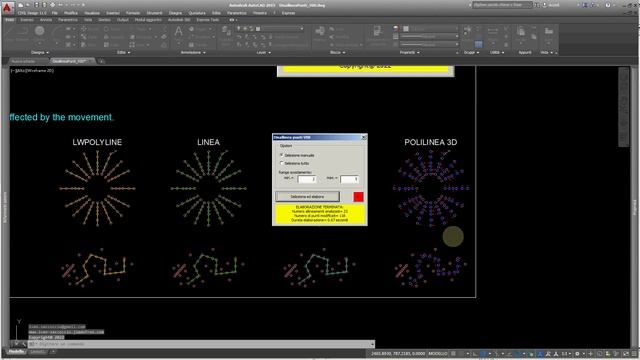The width and height of the screenshot is (640, 360).
Task: Select the large Text (A) annotation tool
Action: pos(178,31)
